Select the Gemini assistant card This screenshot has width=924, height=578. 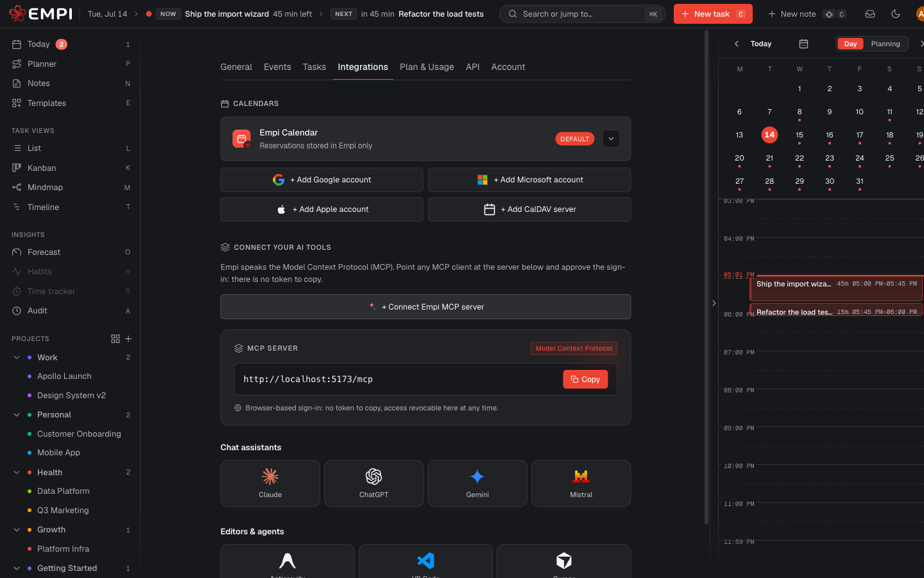(x=477, y=484)
